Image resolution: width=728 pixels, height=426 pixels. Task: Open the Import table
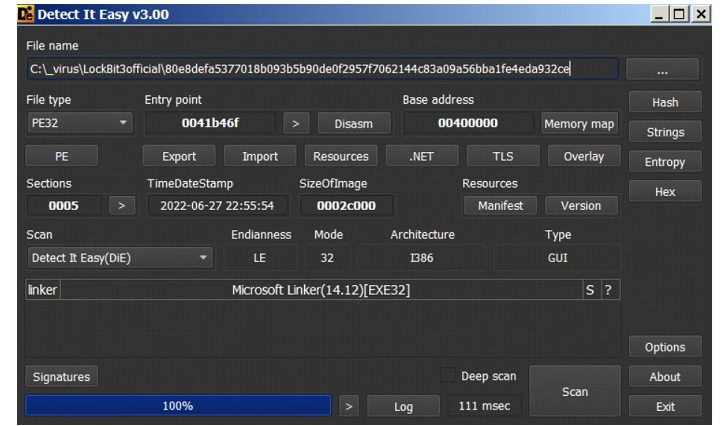(x=260, y=156)
